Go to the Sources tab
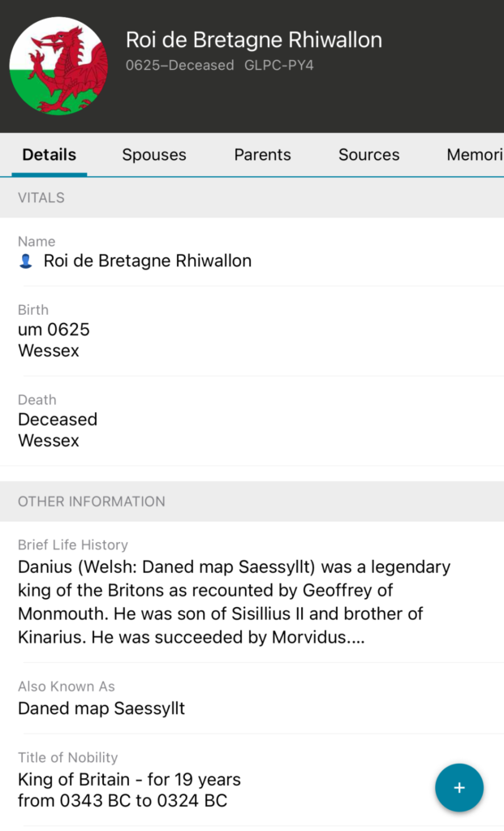 [368, 155]
